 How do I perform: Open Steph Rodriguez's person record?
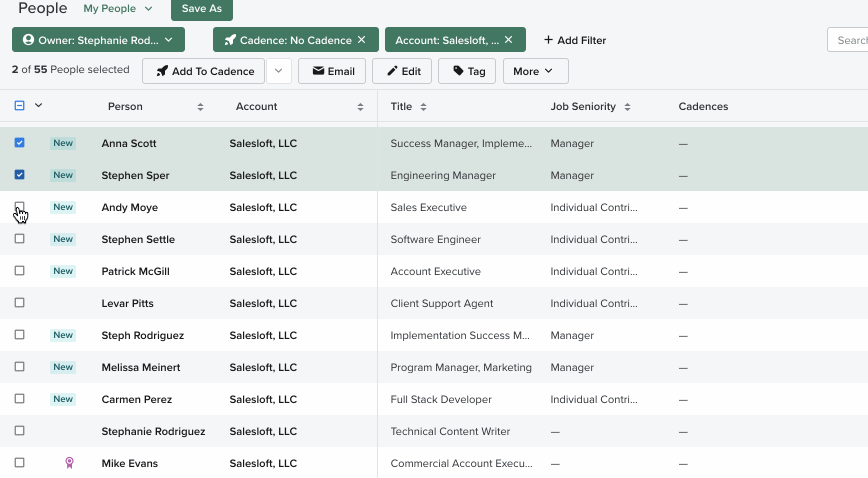click(x=142, y=335)
